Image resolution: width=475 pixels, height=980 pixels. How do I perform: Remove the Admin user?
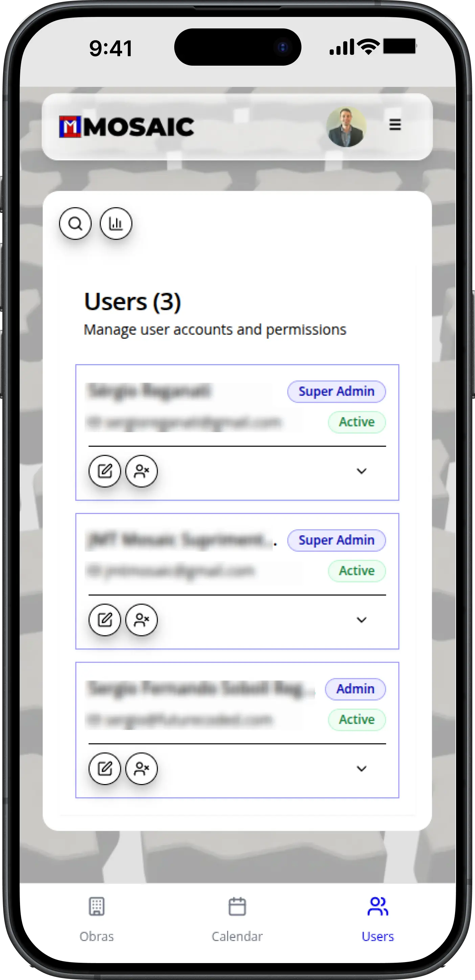(x=141, y=769)
